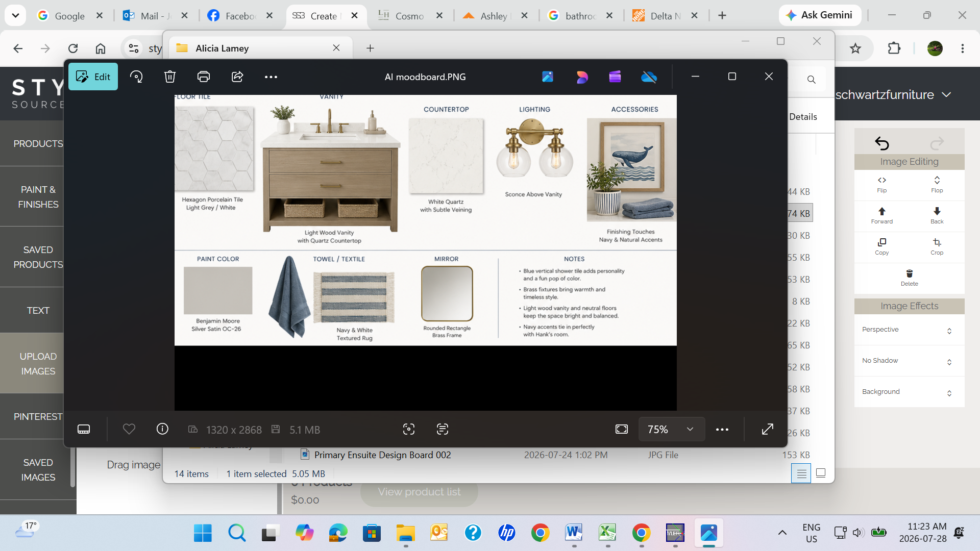Open Excel from the taskbar
The height and width of the screenshot is (551, 980).
(x=607, y=533)
